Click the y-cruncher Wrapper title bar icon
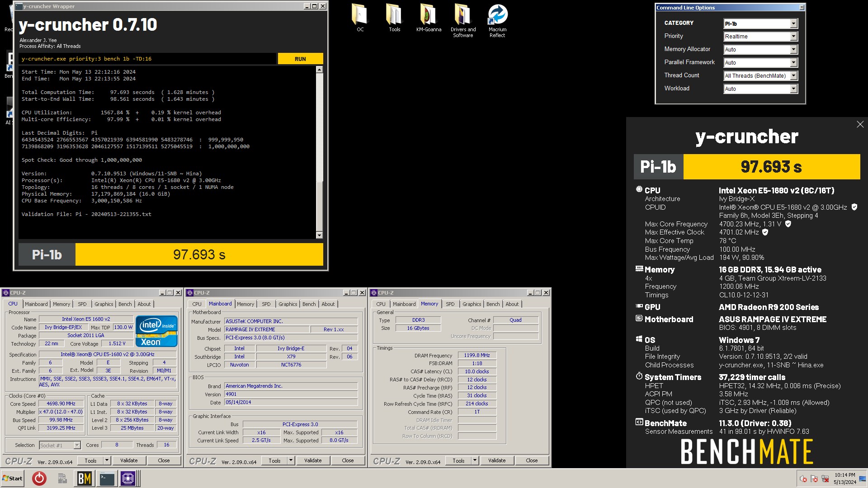This screenshot has width=868, height=488. (19, 6)
